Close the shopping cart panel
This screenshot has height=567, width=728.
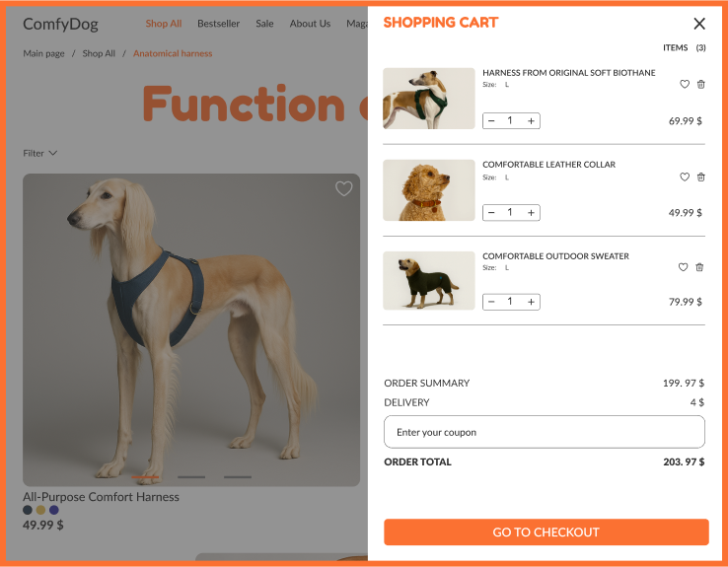[699, 24]
